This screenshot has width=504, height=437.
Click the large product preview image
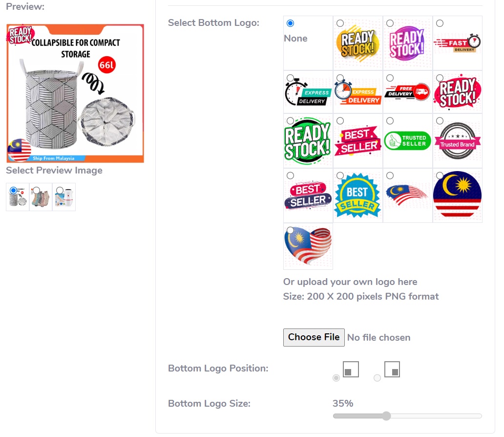tap(75, 93)
